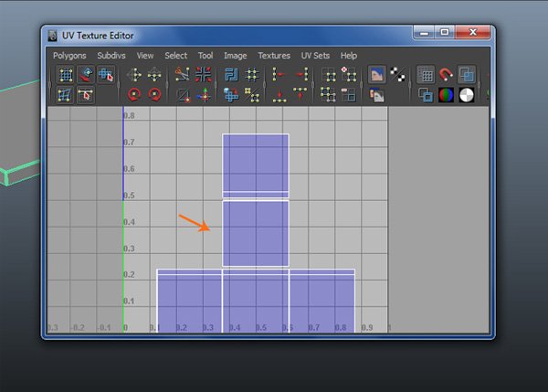Image resolution: width=548 pixels, height=392 pixels.
Task: Click the Tool menu label
Action: pos(205,56)
